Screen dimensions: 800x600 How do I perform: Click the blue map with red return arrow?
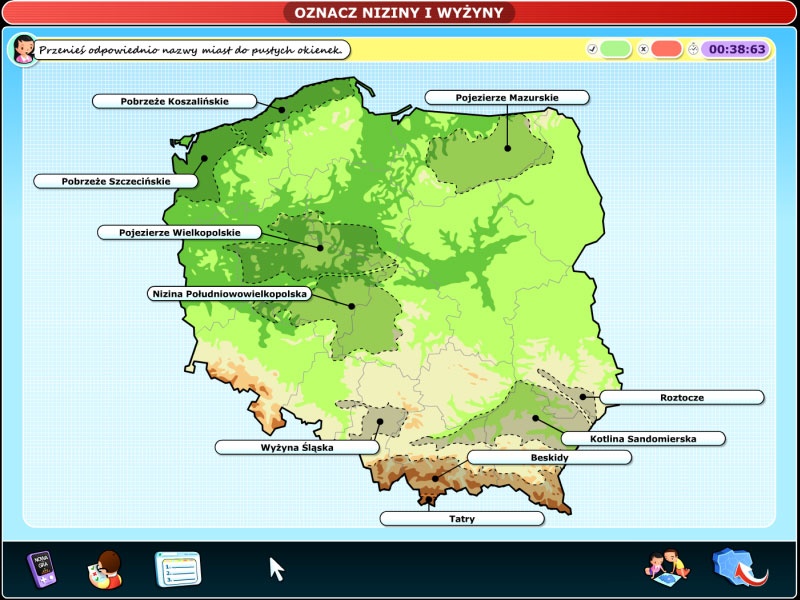[x=740, y=568]
